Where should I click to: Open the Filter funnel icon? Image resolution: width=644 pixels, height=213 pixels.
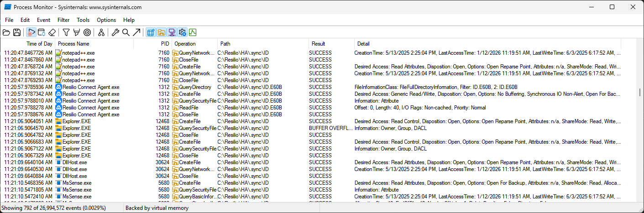(x=66, y=32)
